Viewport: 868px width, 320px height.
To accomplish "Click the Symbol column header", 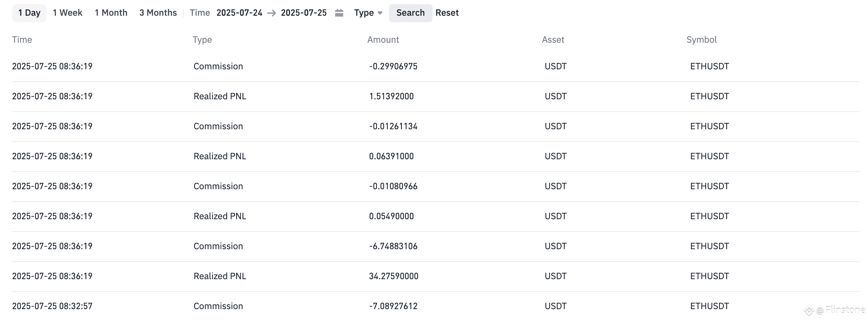I will [x=702, y=40].
